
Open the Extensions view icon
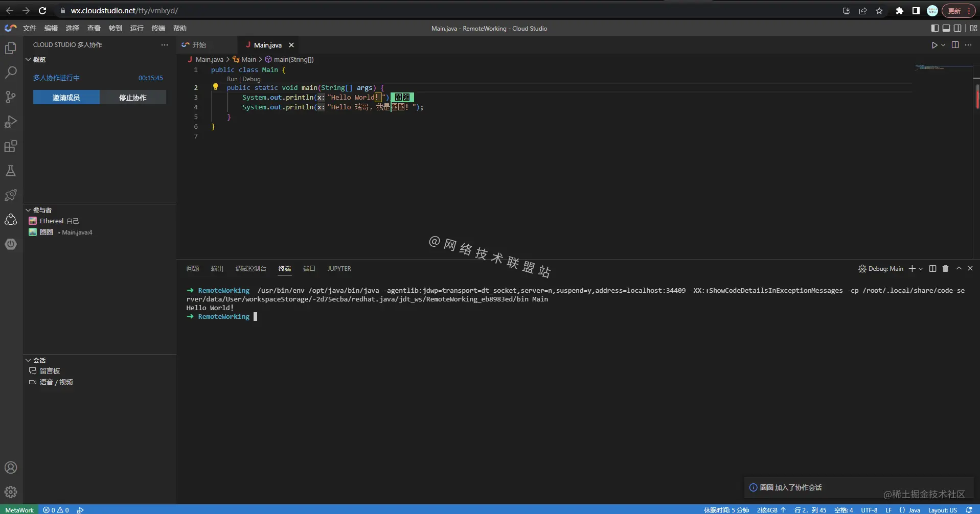tap(11, 146)
